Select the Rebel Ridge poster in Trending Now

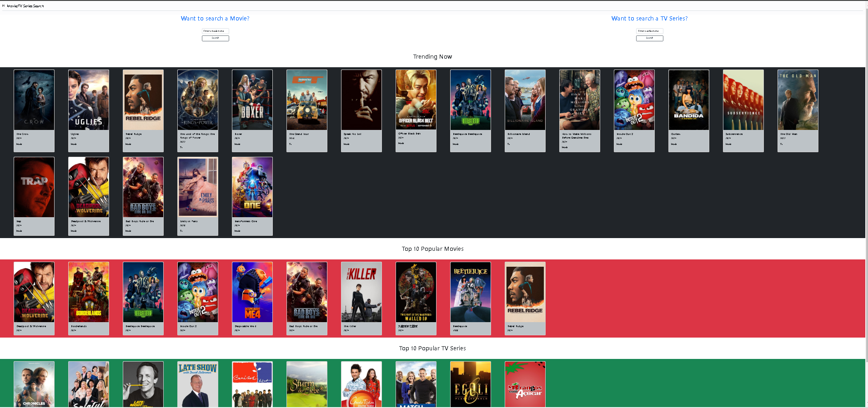[x=143, y=100]
